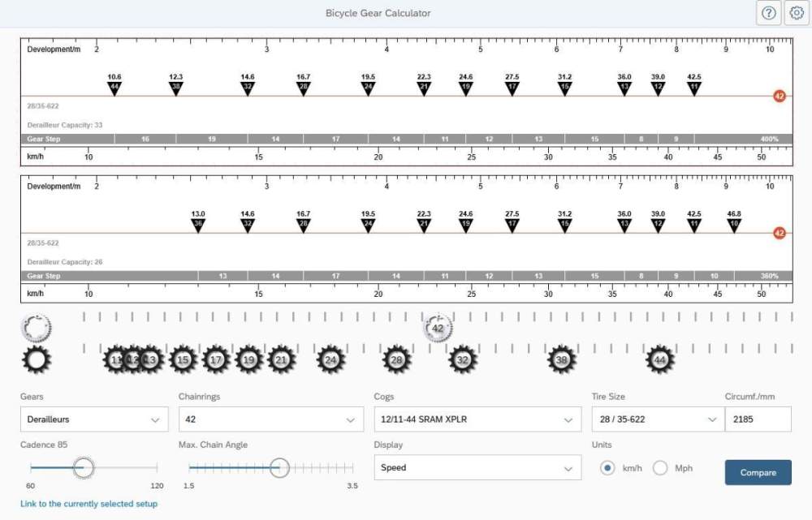The width and height of the screenshot is (812, 520).
Task: Open link to the currently selected setup
Action: pyautogui.click(x=89, y=504)
